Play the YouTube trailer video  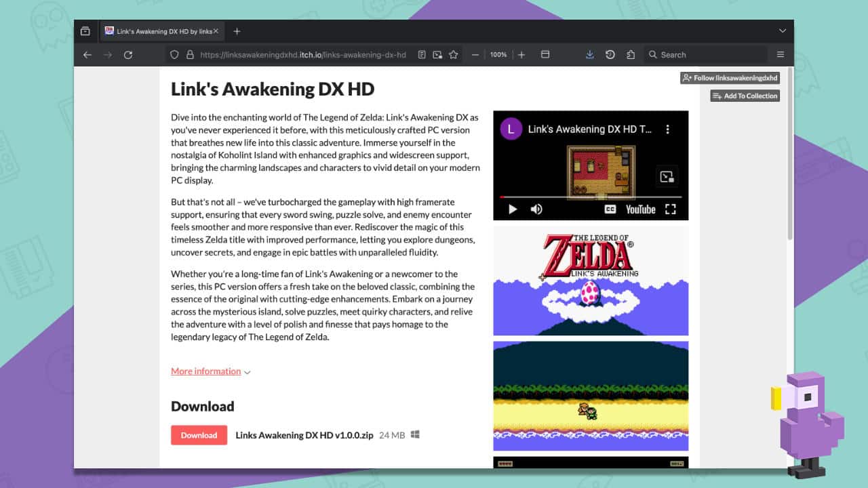[513, 209]
